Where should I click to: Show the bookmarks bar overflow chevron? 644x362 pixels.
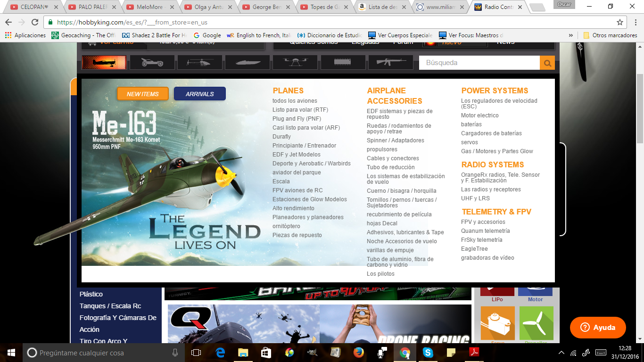(x=571, y=35)
